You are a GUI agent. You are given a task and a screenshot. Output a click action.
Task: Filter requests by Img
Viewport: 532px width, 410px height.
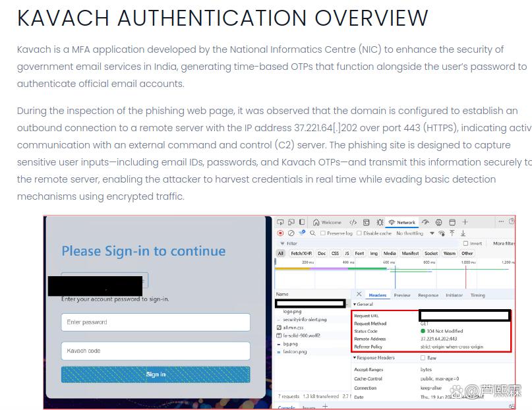(374, 253)
